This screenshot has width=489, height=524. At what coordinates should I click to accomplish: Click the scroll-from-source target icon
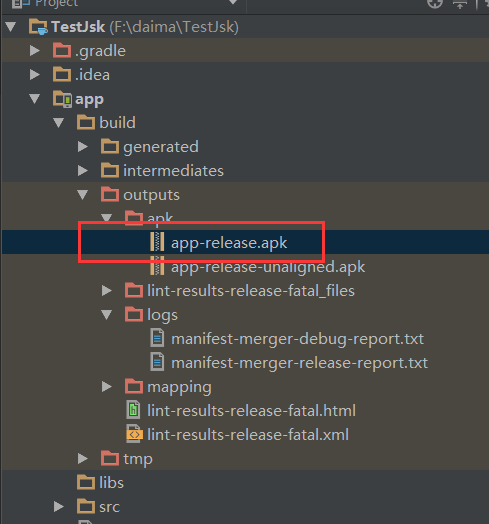(435, 3)
